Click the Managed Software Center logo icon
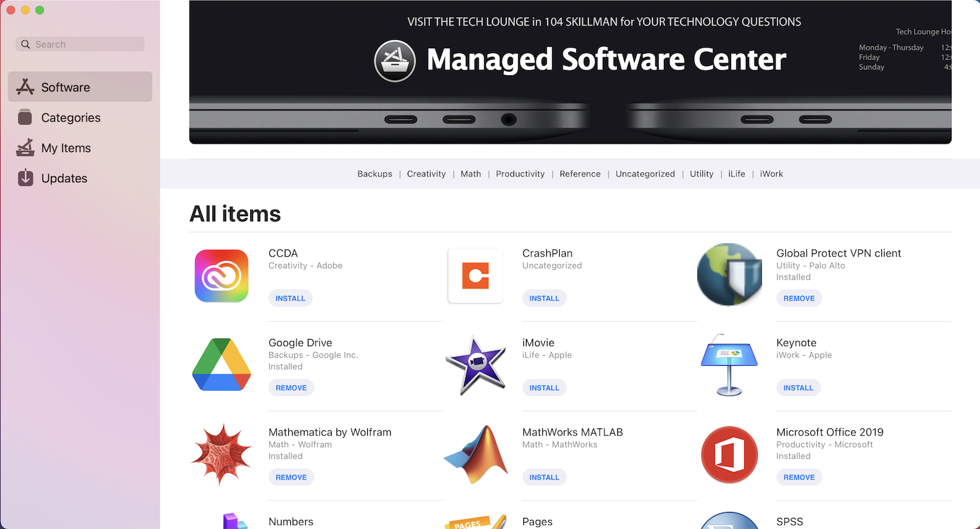 pyautogui.click(x=395, y=61)
